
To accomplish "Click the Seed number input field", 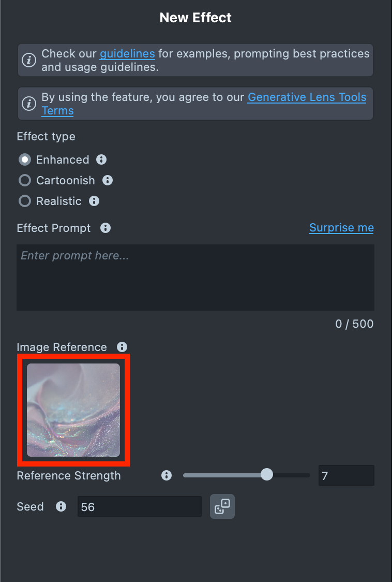I will pos(140,506).
